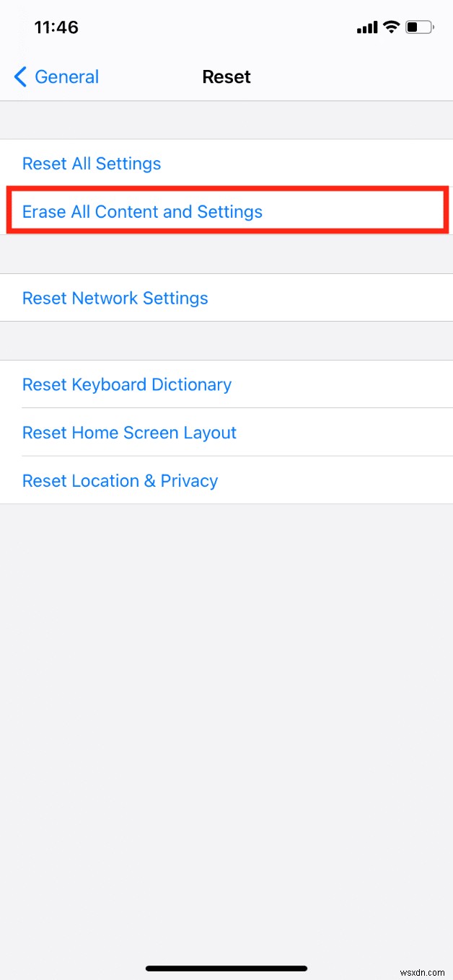Tap the status bar region
This screenshot has height=980, width=453.
pos(226,27)
